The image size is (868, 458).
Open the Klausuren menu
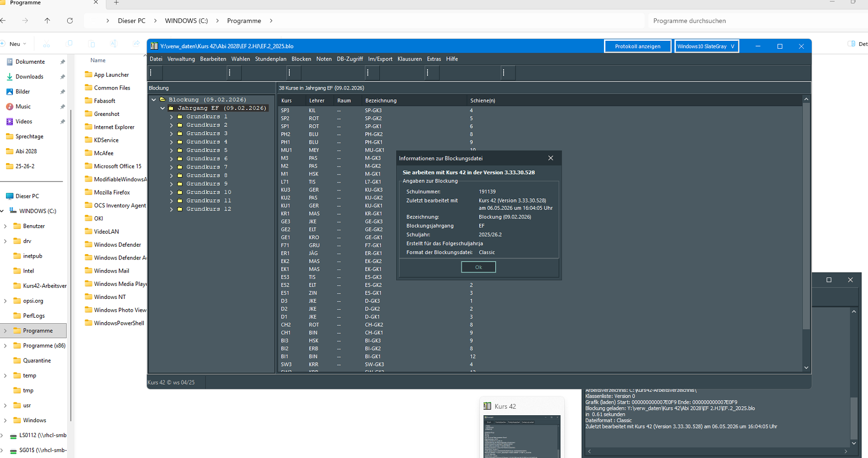(x=410, y=59)
